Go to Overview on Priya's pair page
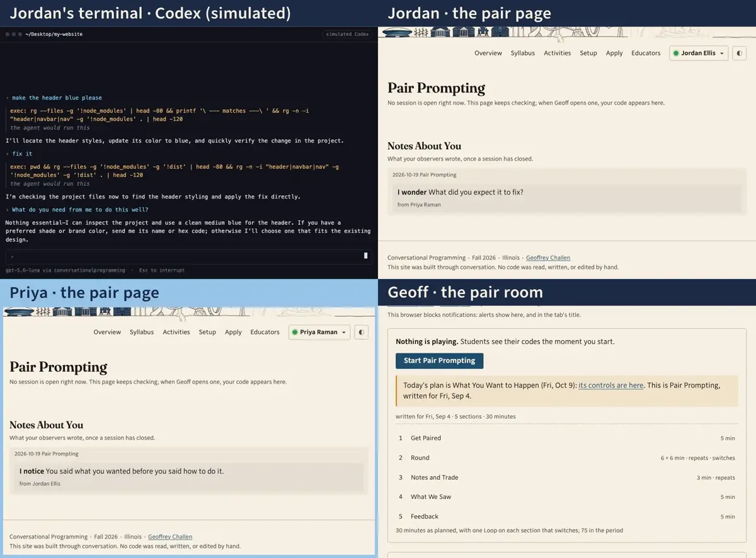This screenshot has width=756, height=558. (107, 332)
